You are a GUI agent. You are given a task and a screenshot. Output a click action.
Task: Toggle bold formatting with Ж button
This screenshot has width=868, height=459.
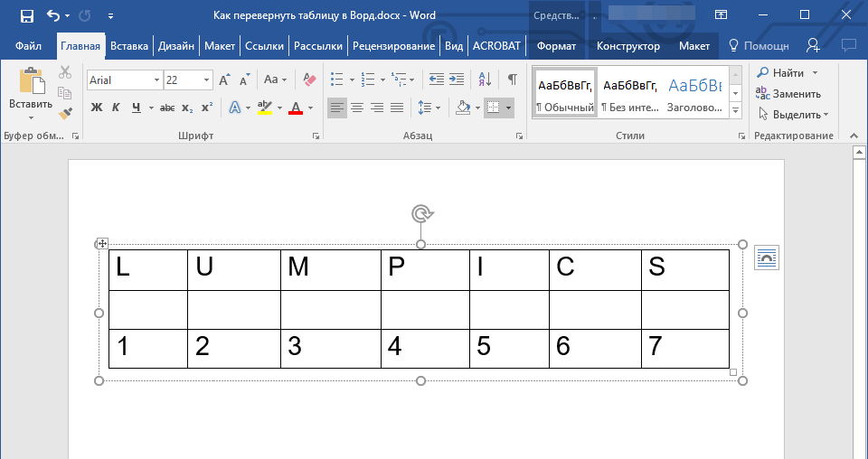coord(97,108)
